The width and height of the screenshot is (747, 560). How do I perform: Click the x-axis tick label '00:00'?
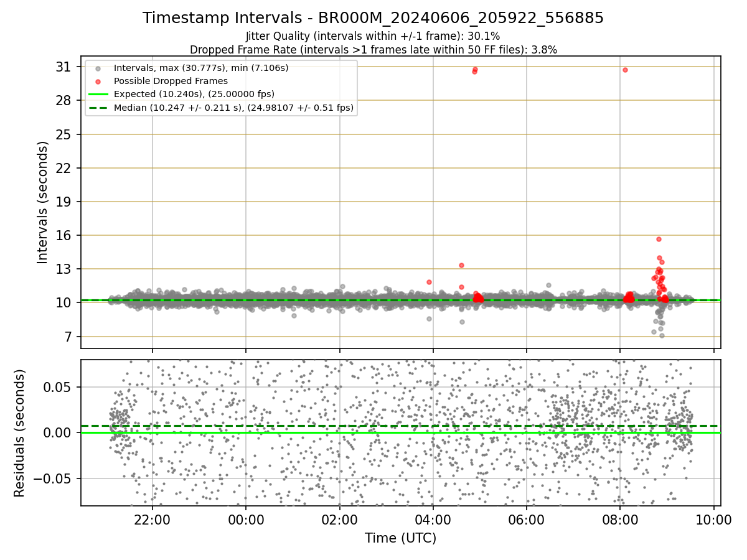point(246,520)
